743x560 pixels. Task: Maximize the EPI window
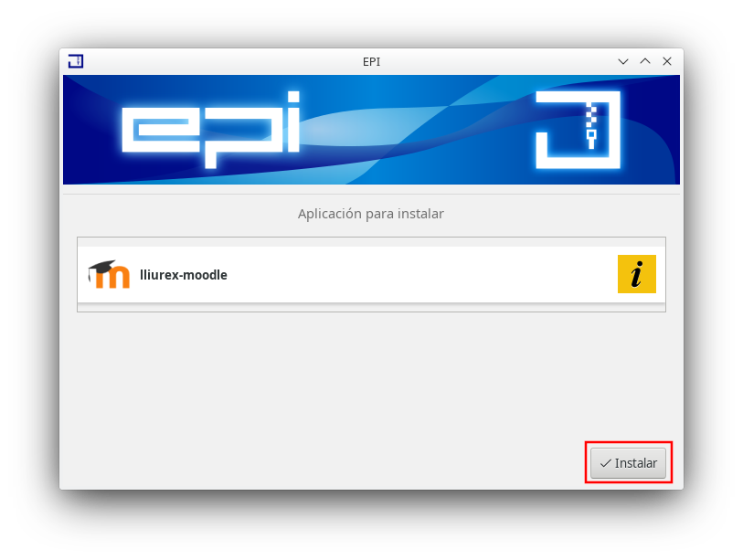tap(645, 61)
